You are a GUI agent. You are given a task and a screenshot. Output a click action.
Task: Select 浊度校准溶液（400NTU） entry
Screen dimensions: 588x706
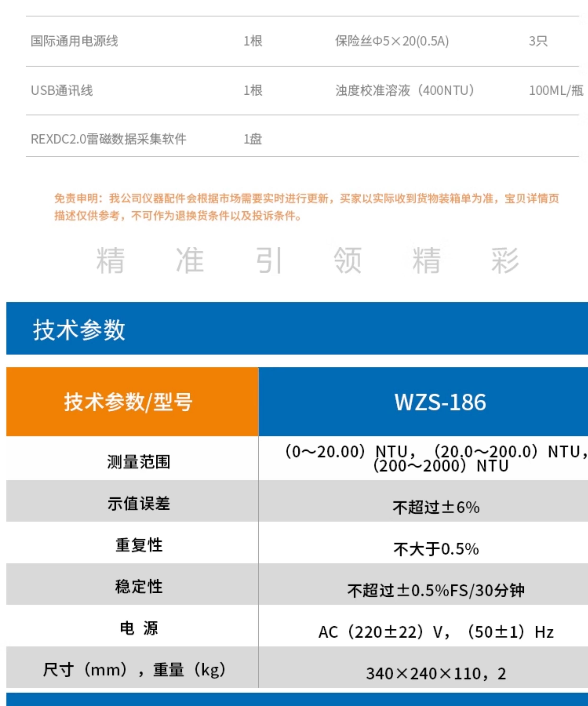405,90
